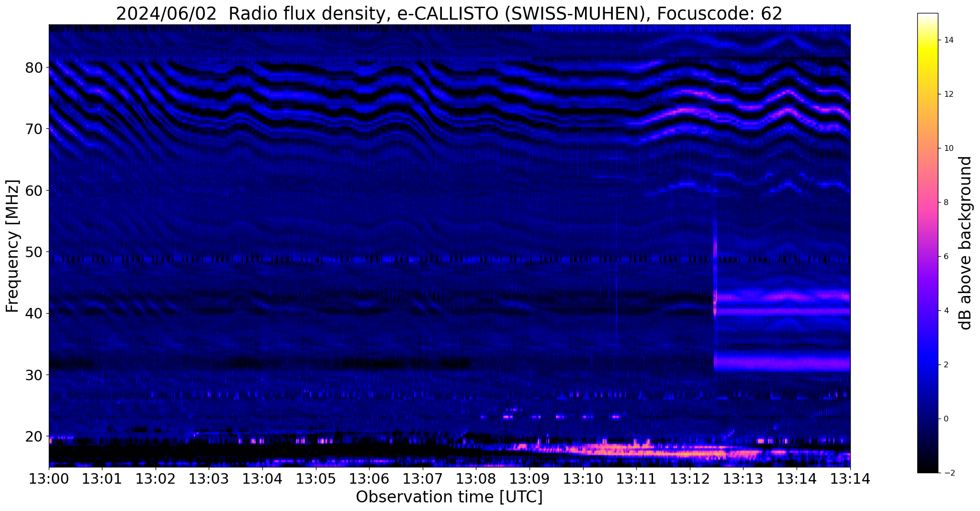Click the 13:00 time tick label
980x511 pixels.
[49, 478]
